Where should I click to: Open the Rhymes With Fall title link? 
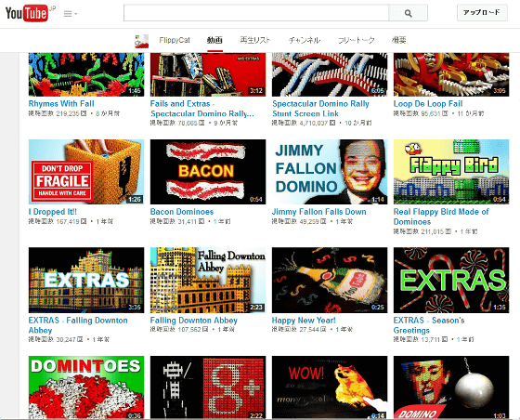click(61, 103)
